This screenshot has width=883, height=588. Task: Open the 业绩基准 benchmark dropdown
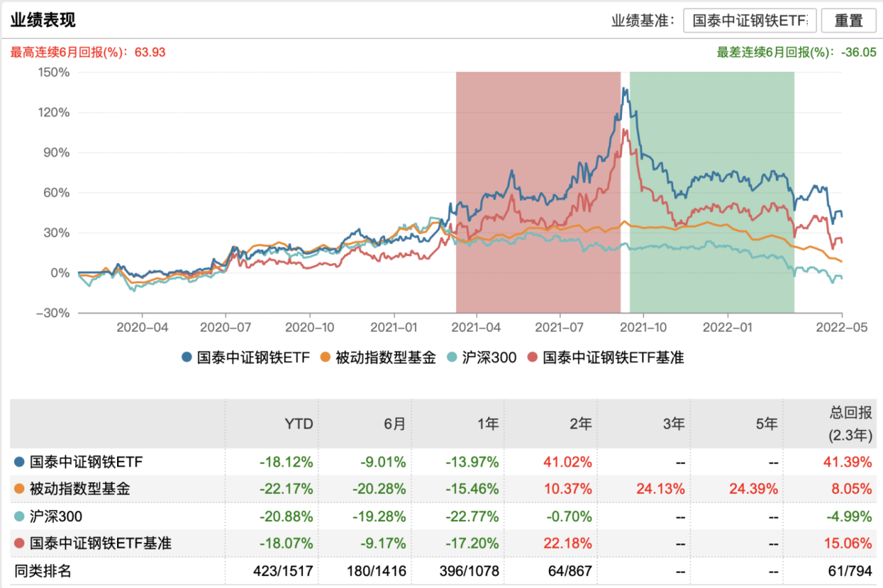(749, 21)
